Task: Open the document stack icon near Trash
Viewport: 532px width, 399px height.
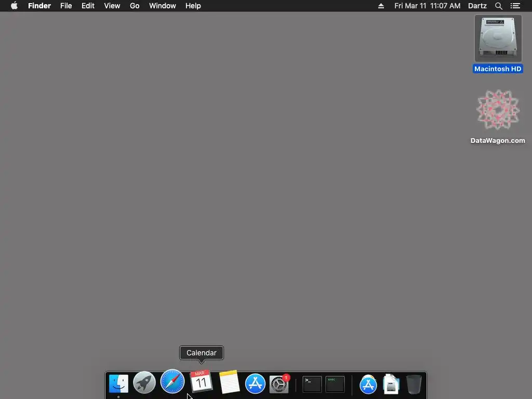Action: [x=391, y=384]
